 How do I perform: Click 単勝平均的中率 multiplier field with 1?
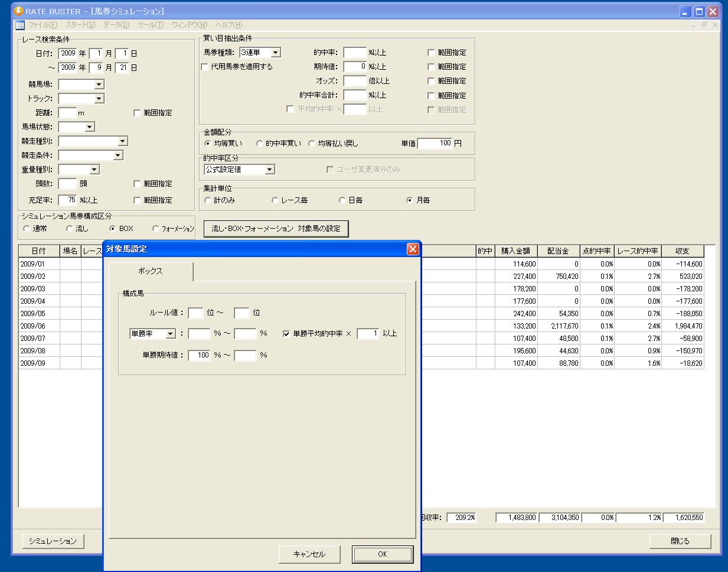pyautogui.click(x=368, y=334)
